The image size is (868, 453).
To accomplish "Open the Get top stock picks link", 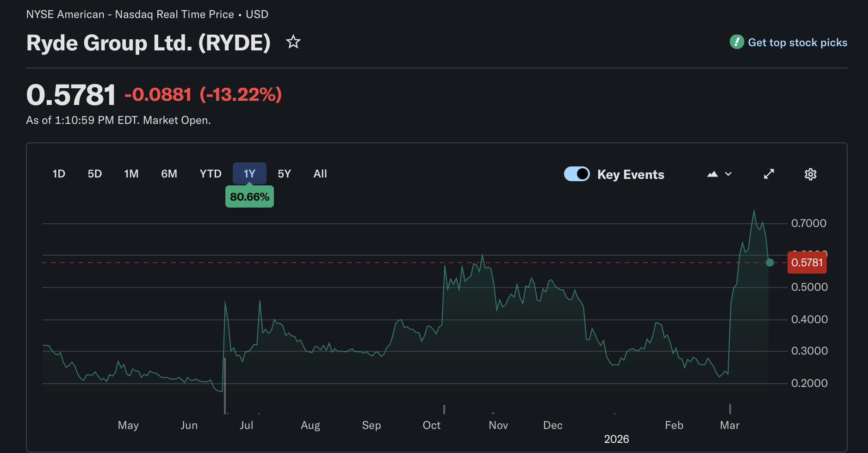I will click(798, 42).
